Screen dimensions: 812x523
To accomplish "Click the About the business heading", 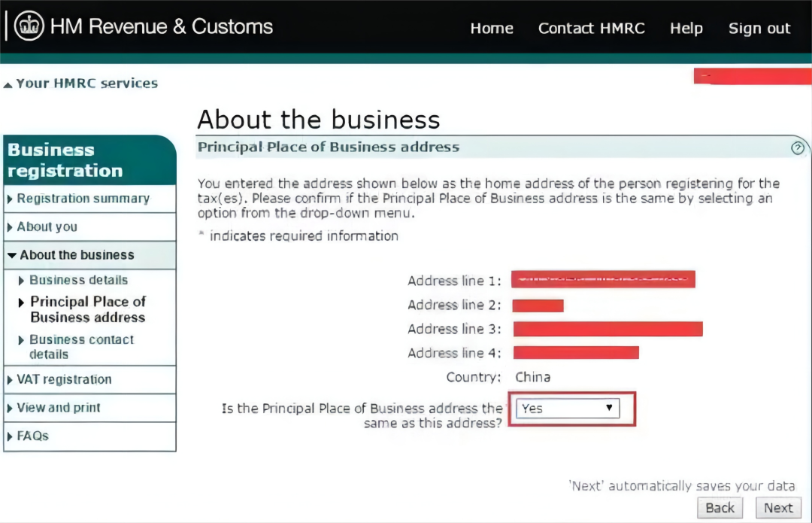I will coord(319,119).
